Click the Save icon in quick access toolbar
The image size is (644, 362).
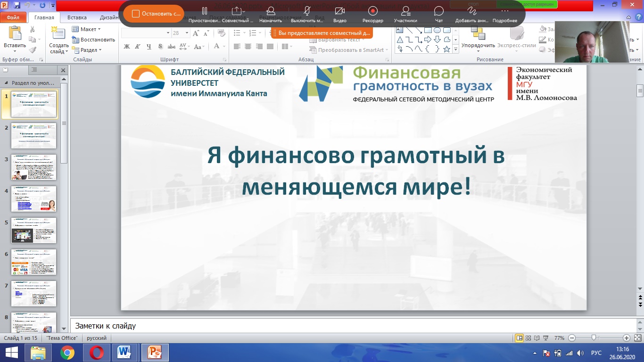17,6
